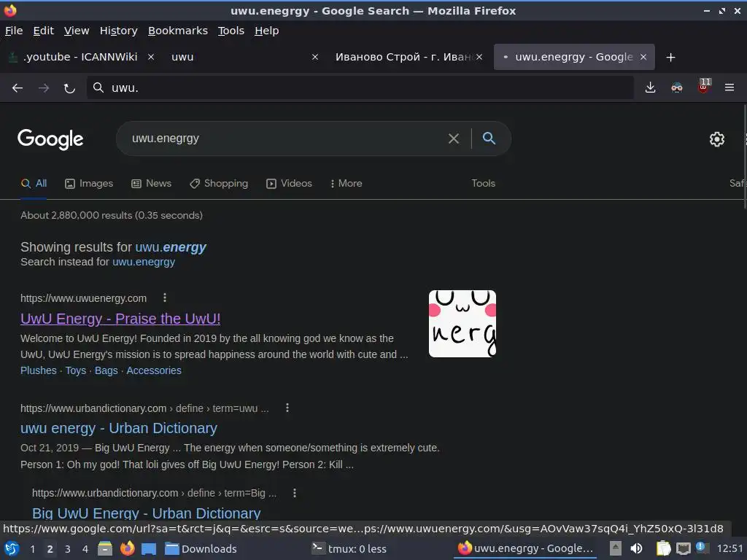The width and height of the screenshot is (747, 560).
Task: Search instead for uwu.enegrgy
Action: tap(144, 262)
